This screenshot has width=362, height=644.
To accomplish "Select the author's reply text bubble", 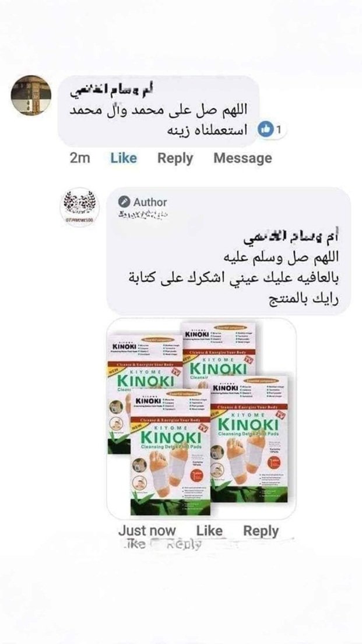I will pos(229,251).
